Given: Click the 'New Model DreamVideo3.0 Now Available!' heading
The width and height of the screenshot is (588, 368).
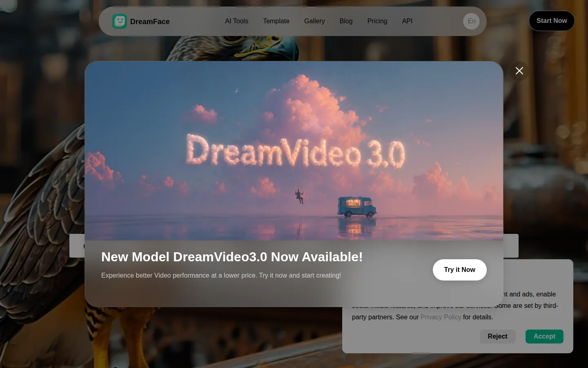Looking at the screenshot, I should (232, 257).
